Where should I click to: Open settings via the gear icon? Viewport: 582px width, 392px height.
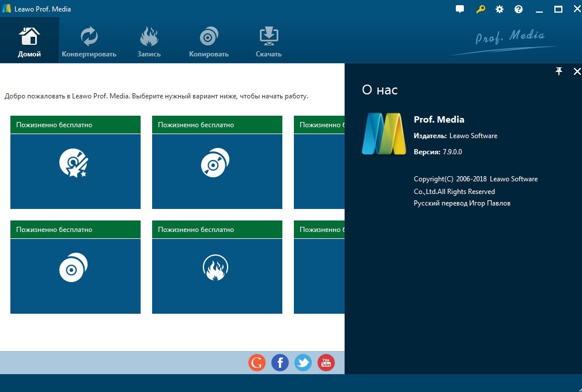[x=500, y=9]
